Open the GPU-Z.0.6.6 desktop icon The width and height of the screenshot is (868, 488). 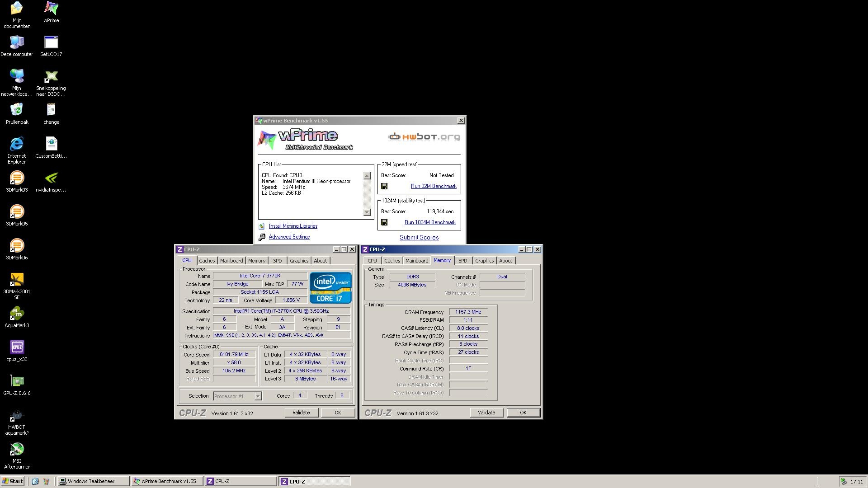pos(17,381)
